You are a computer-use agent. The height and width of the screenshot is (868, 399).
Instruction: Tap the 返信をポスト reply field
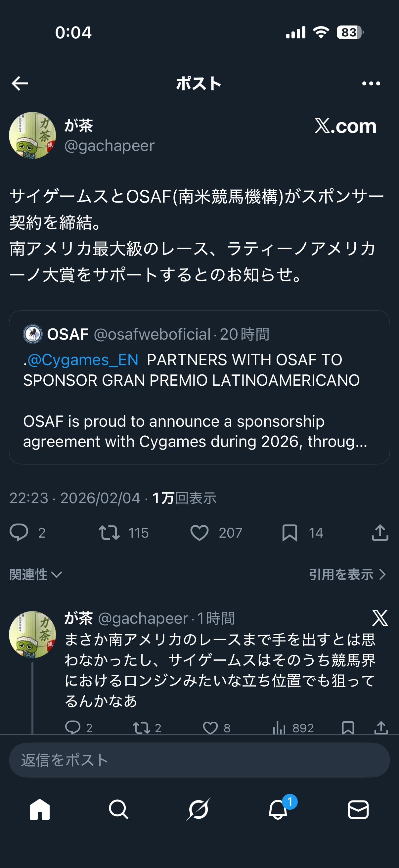click(199, 760)
